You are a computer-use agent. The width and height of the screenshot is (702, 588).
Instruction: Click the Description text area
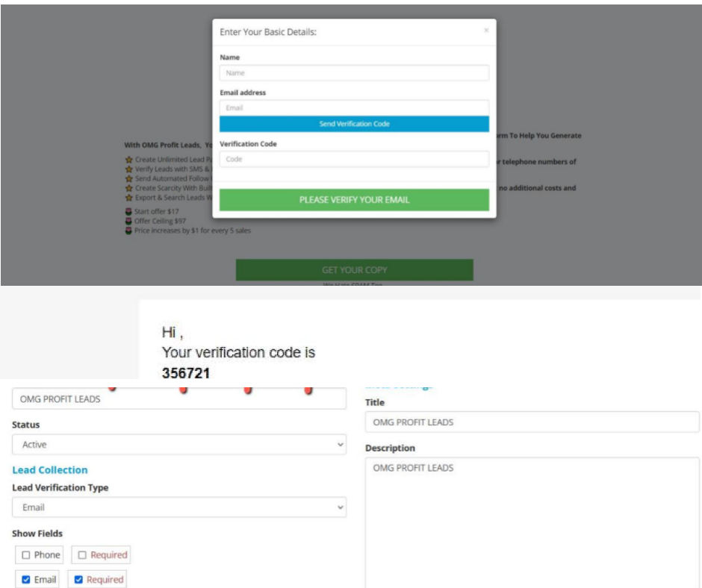[x=532, y=522]
